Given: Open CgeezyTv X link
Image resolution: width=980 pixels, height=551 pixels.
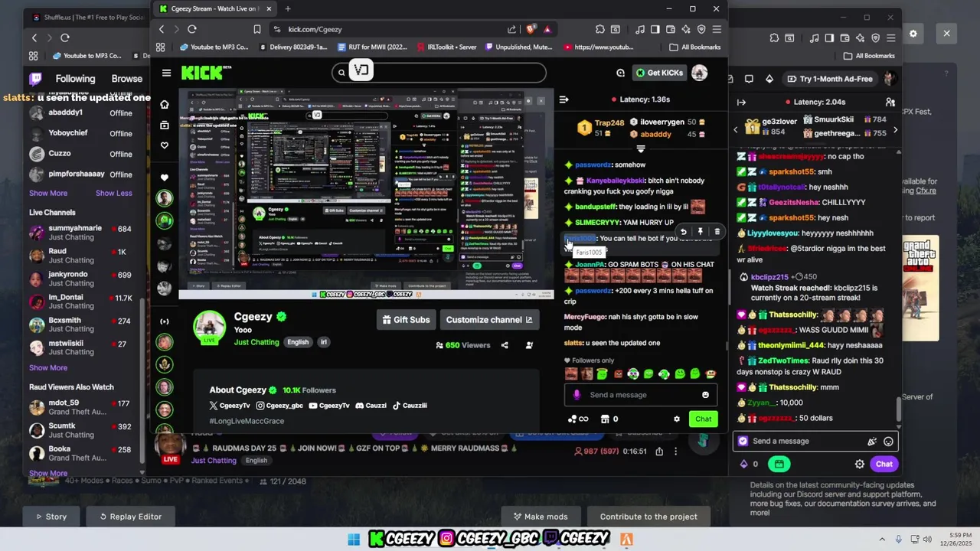Looking at the screenshot, I should click(x=230, y=406).
